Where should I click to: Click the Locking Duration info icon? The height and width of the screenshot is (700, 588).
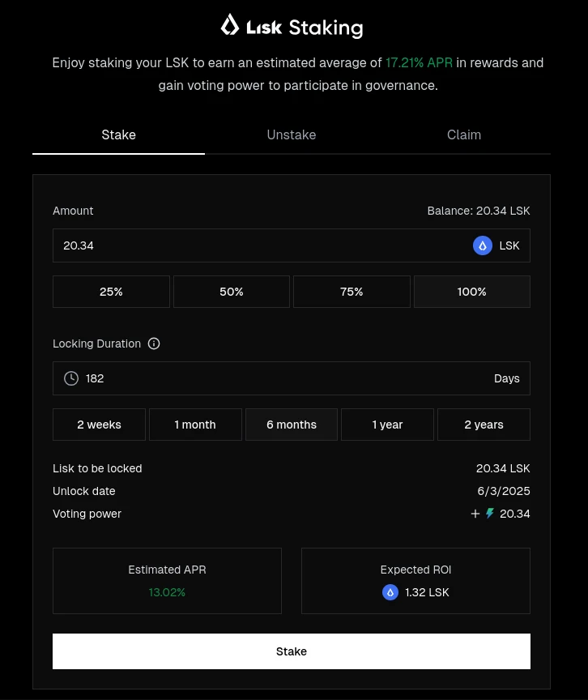[x=154, y=344]
